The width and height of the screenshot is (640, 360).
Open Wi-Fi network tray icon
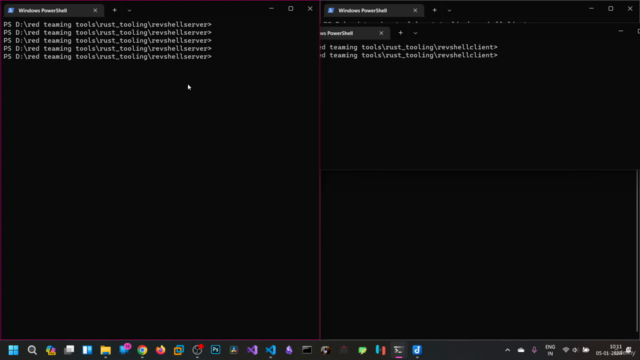coord(566,350)
